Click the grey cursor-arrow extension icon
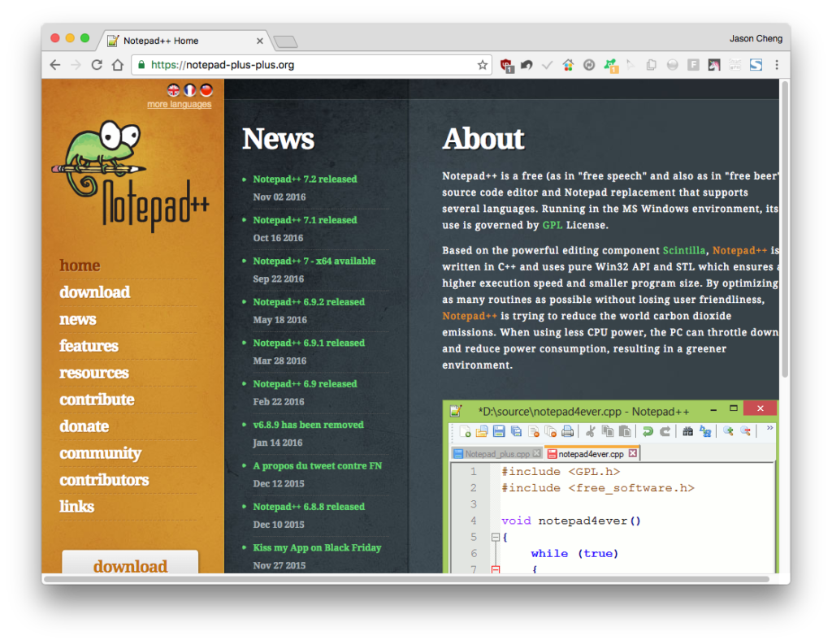This screenshot has height=644, width=832. coord(630,65)
